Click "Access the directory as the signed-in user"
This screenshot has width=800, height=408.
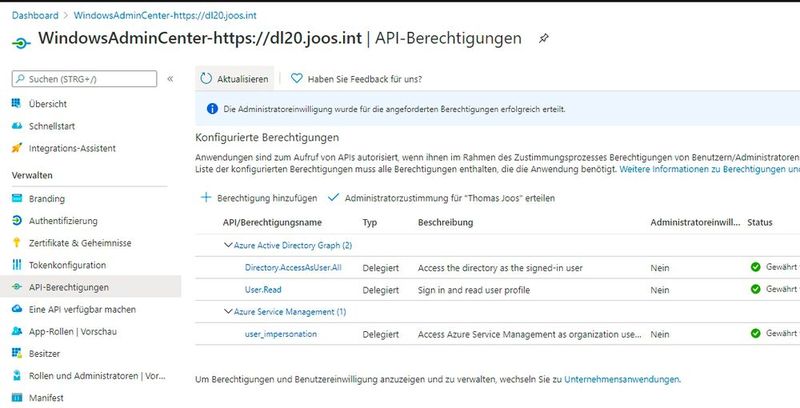(500, 268)
